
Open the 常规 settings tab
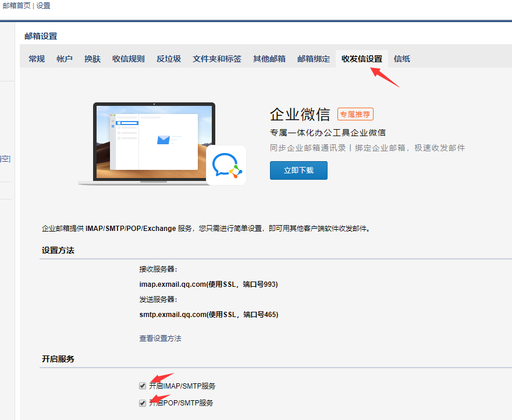[x=37, y=59]
